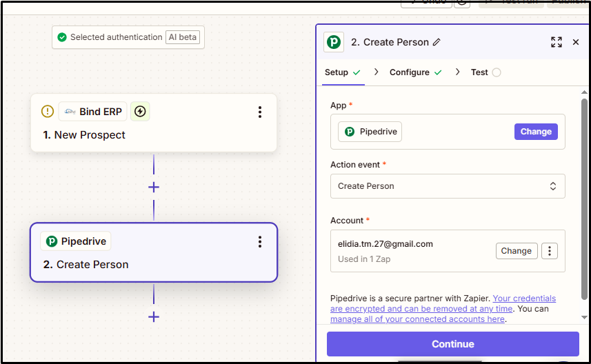Screen dimensions: 591x364
Task: Click the pencil icon to rename step
Action: [437, 42]
